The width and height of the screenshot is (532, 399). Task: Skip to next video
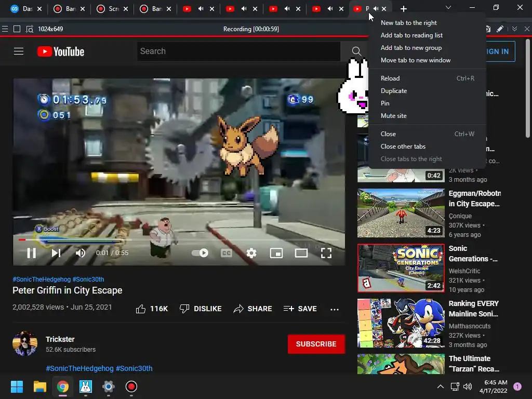click(x=56, y=253)
